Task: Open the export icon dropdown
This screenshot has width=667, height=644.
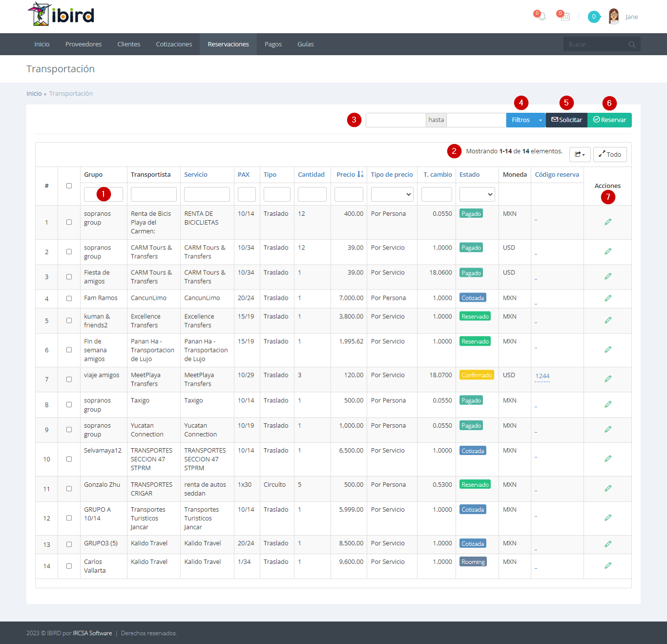Action: tap(580, 155)
